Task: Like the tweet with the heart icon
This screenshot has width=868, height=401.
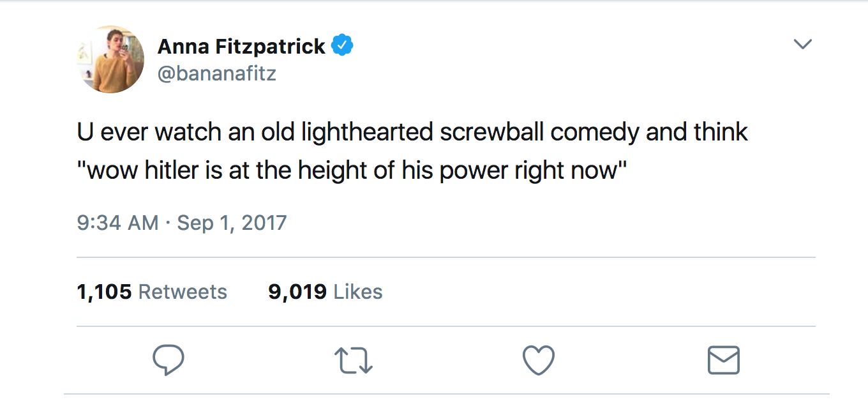Action: 539,360
